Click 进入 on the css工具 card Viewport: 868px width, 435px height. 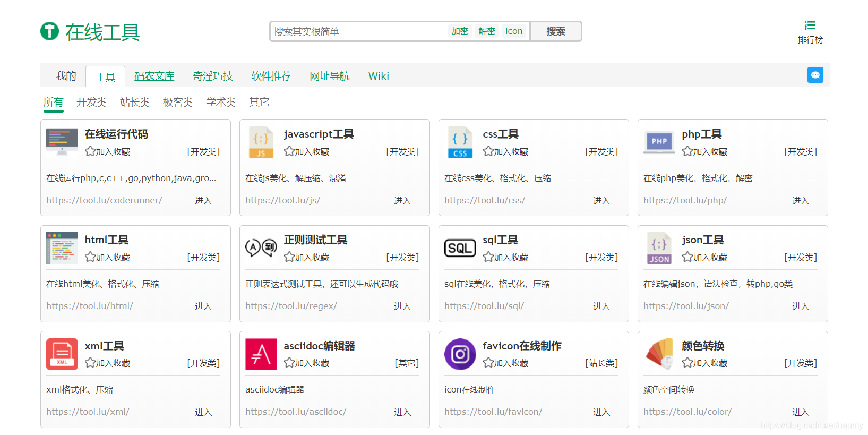tap(601, 201)
